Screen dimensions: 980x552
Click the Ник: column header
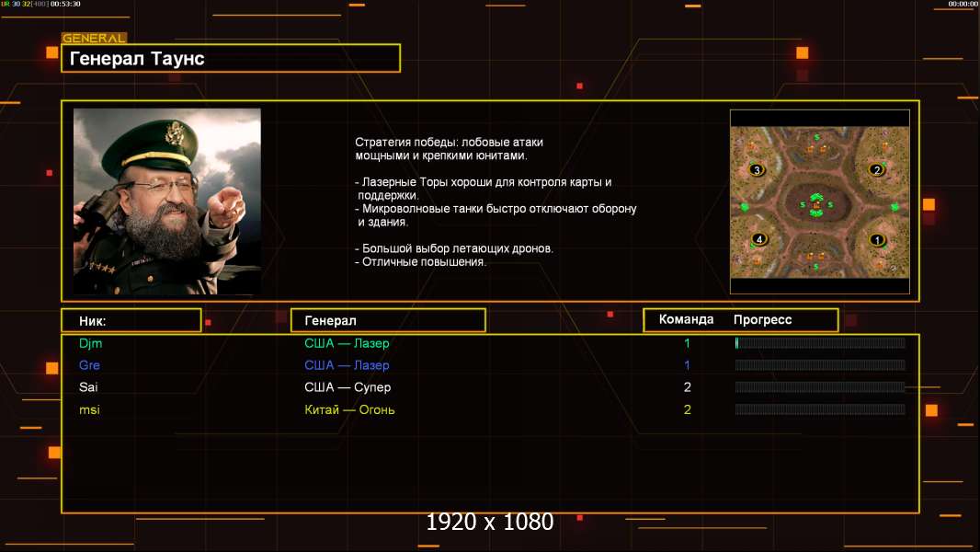(131, 321)
